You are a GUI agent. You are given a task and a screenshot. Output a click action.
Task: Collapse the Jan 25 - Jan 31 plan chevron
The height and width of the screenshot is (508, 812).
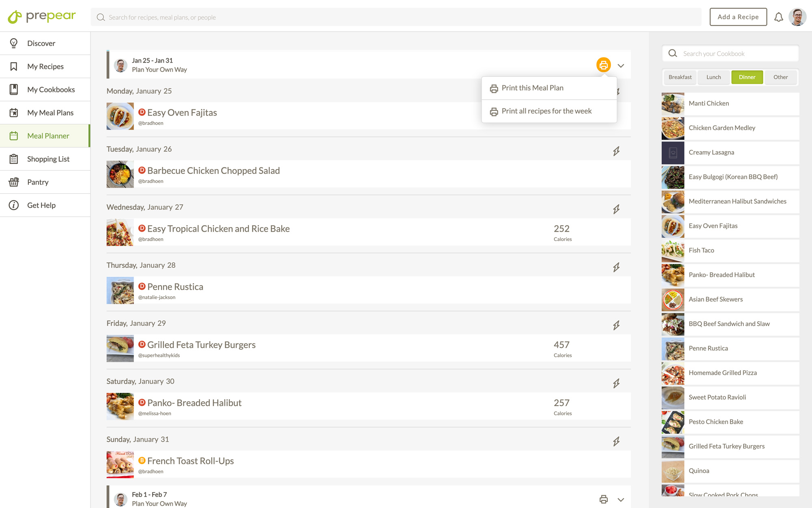pyautogui.click(x=621, y=65)
